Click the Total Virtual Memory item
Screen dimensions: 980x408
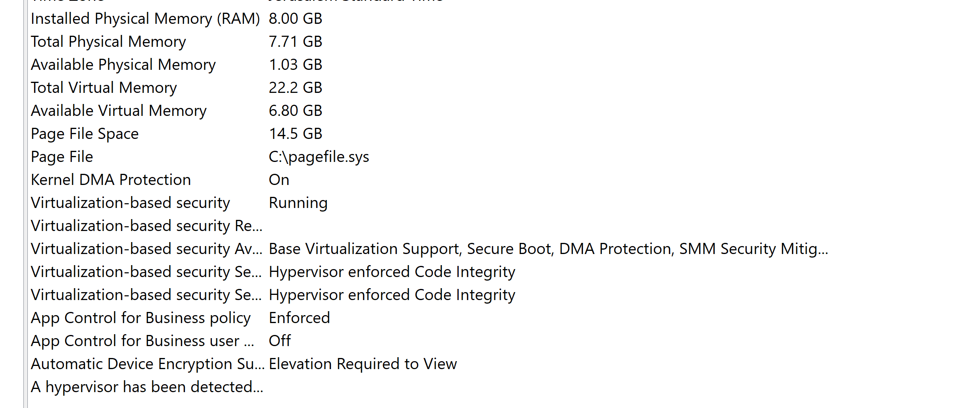coord(104,88)
